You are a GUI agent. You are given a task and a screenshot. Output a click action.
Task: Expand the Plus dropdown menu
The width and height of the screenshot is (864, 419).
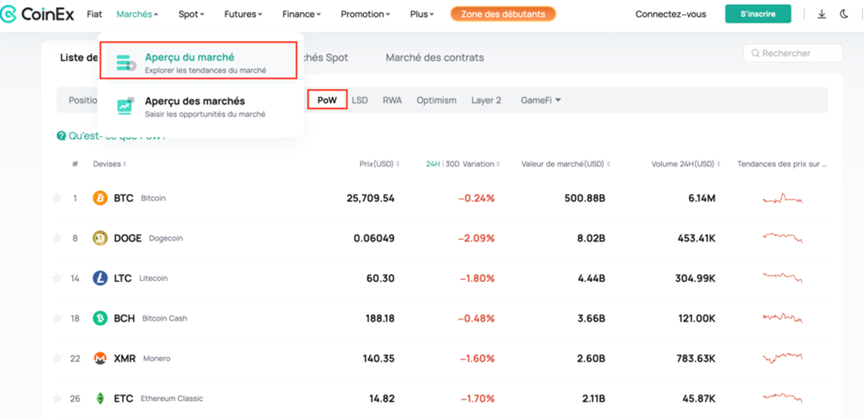422,14
